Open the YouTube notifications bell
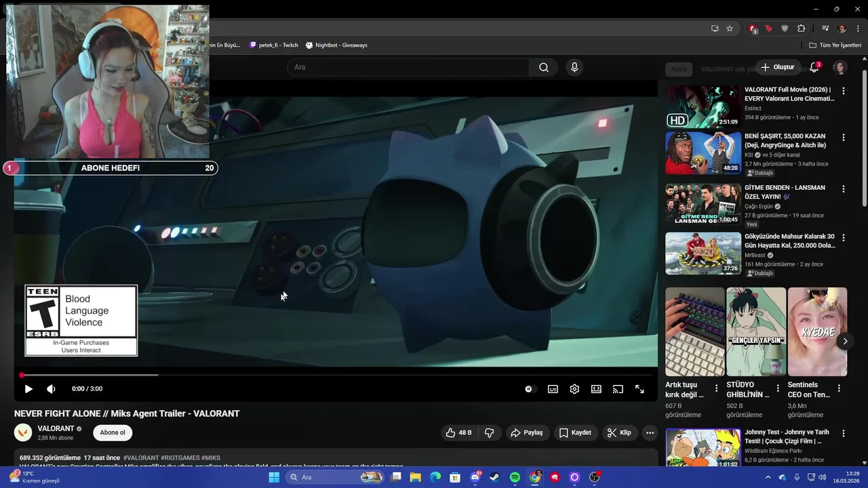This screenshot has height=488, width=868. (814, 67)
